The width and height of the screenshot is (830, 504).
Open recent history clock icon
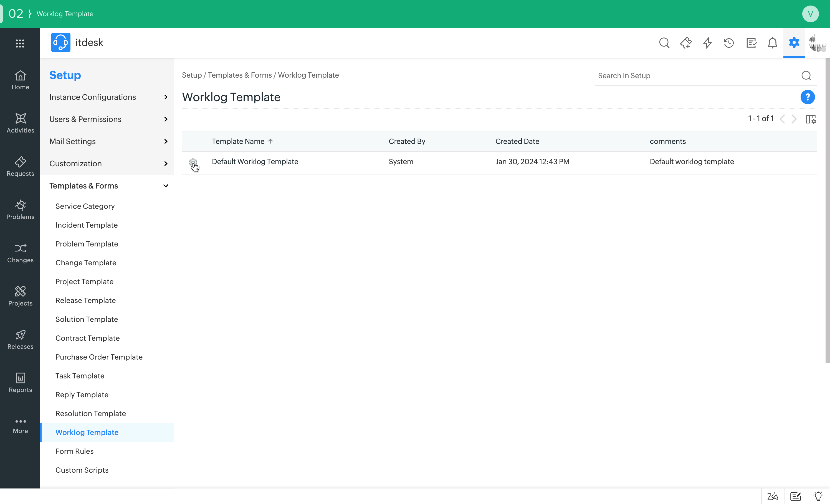pos(729,43)
